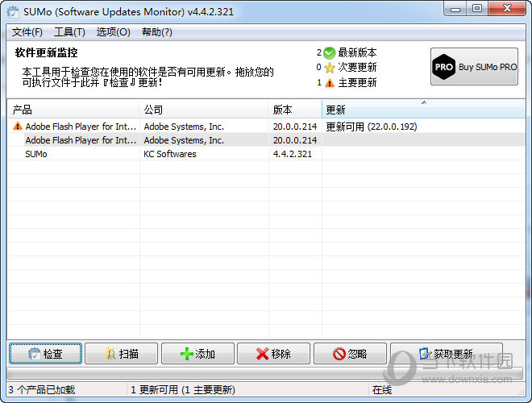This screenshot has height=403, width=532.
Task: Maximize the SUMo window
Action: tap(477, 9)
